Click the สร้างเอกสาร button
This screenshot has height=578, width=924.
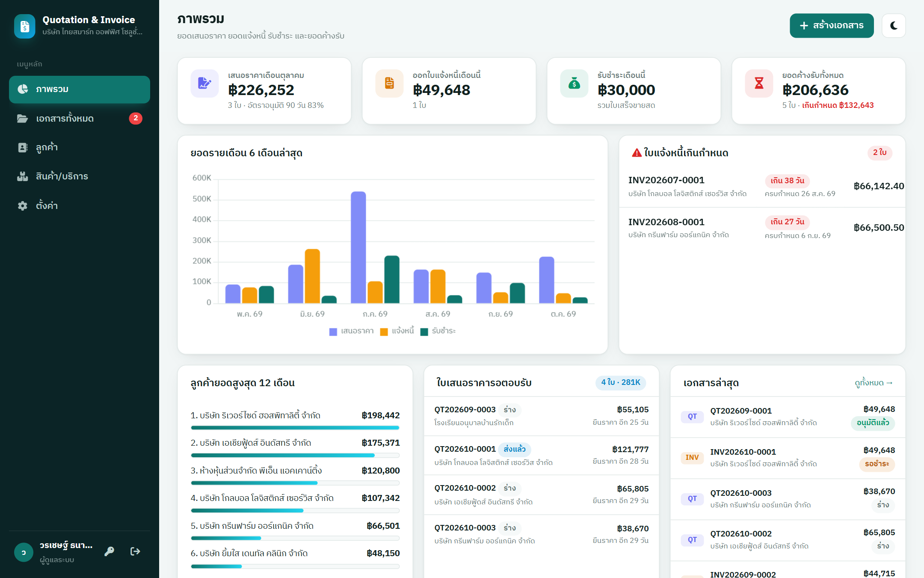(832, 26)
